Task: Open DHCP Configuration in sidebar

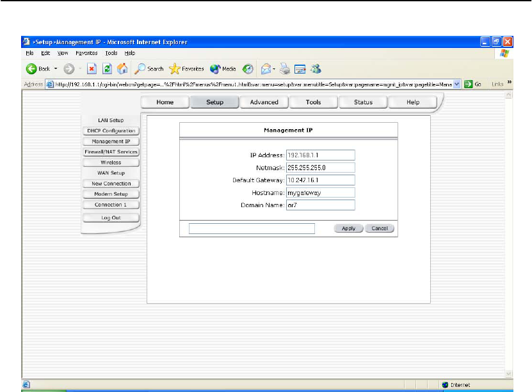Action: coord(111,131)
